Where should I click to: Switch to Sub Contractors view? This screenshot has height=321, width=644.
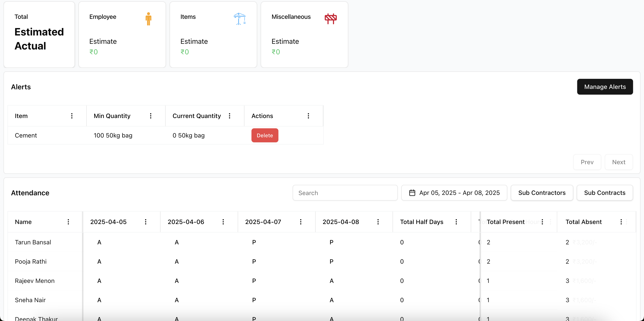[542, 193]
